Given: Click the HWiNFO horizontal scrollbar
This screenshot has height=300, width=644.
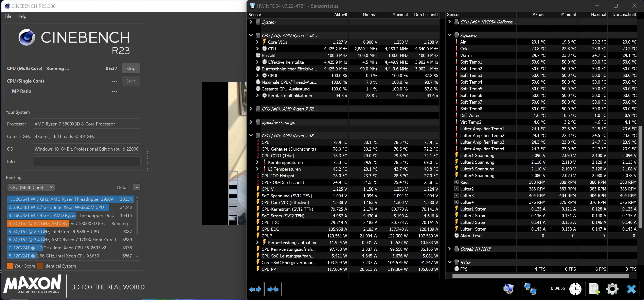Looking at the screenshot, I should (540, 276).
